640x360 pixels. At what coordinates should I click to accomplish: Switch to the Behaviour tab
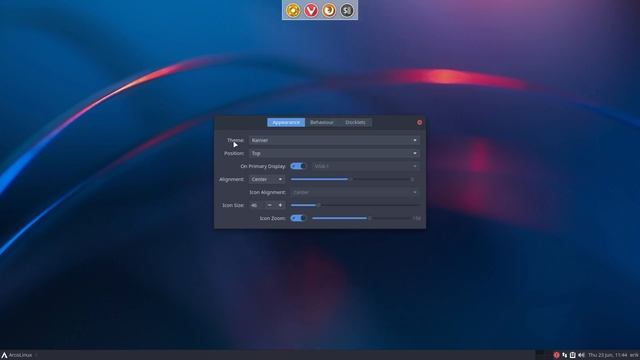click(322, 122)
